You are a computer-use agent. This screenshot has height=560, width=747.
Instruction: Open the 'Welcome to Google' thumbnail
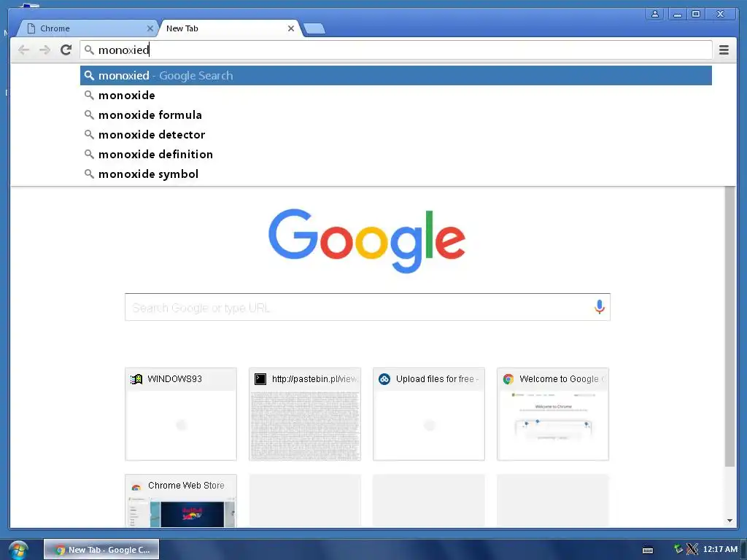tap(553, 414)
